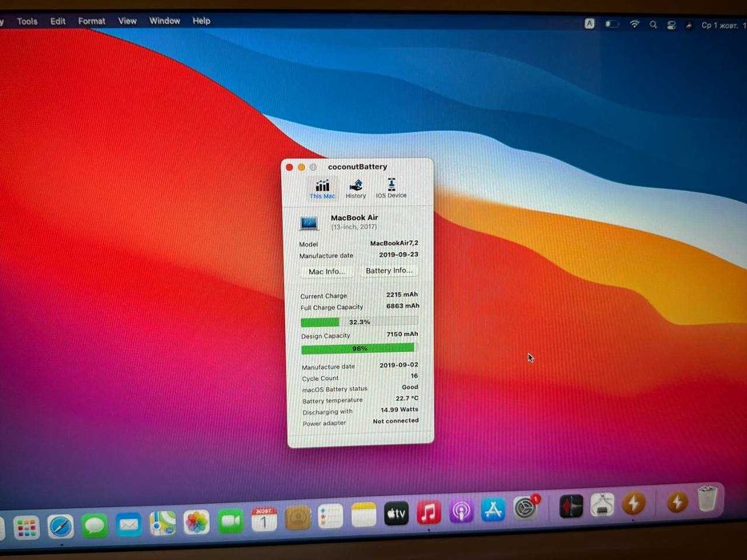Screen dimensions: 747x560
Task: Click the Current Charge value 2215 mAh
Action: point(402,294)
